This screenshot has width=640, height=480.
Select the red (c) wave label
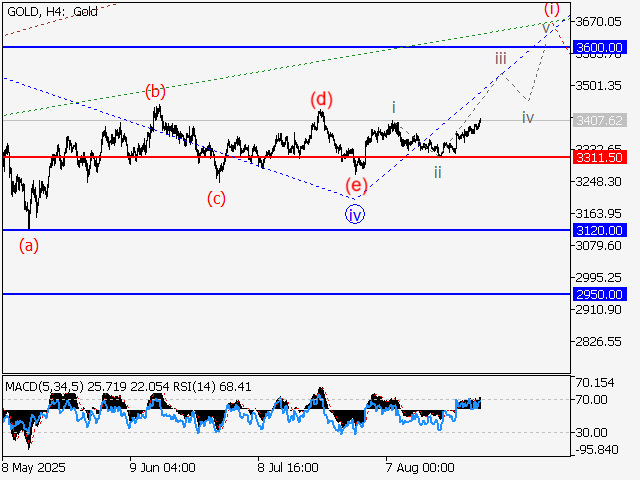216,198
